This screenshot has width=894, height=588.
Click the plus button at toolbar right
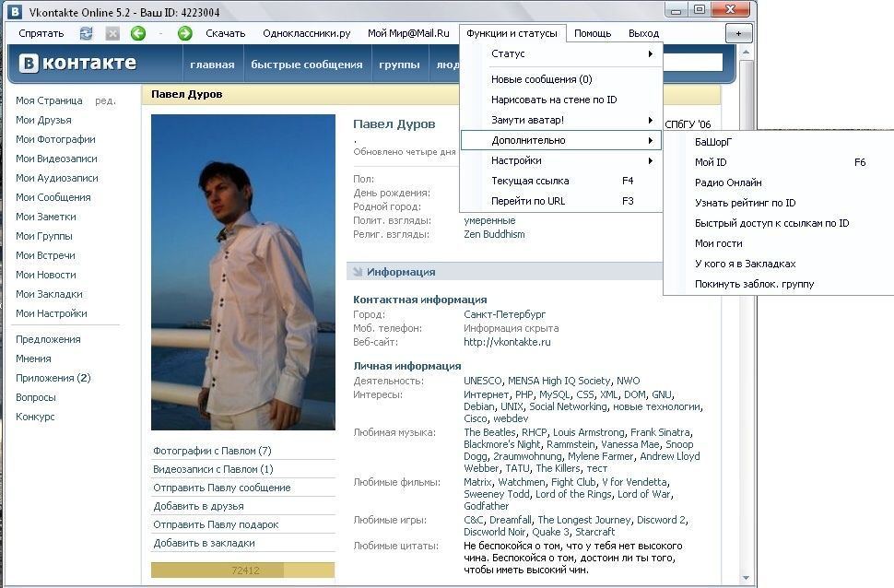pyautogui.click(x=738, y=34)
